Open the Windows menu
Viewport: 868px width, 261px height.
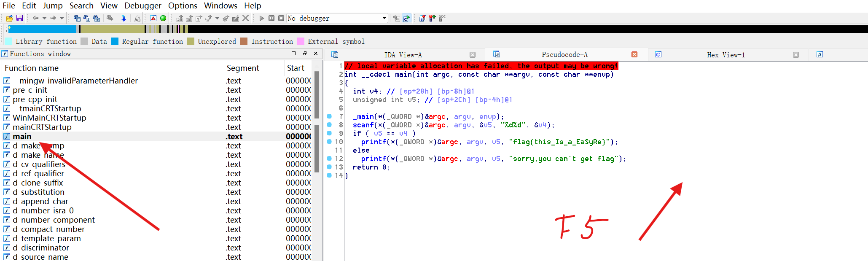pos(220,5)
